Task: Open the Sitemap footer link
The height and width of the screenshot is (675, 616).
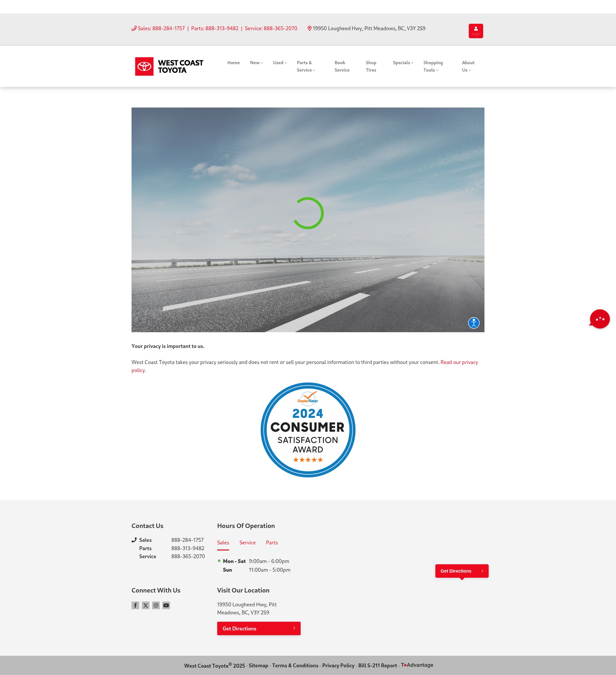Action: pyautogui.click(x=258, y=665)
